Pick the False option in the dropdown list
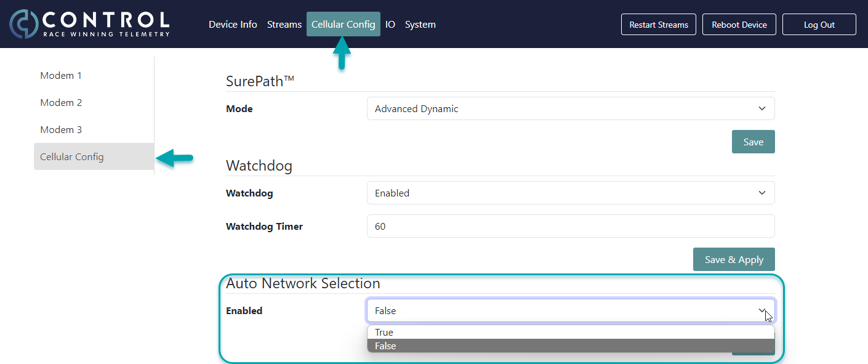This screenshot has width=868, height=364. pyautogui.click(x=570, y=346)
